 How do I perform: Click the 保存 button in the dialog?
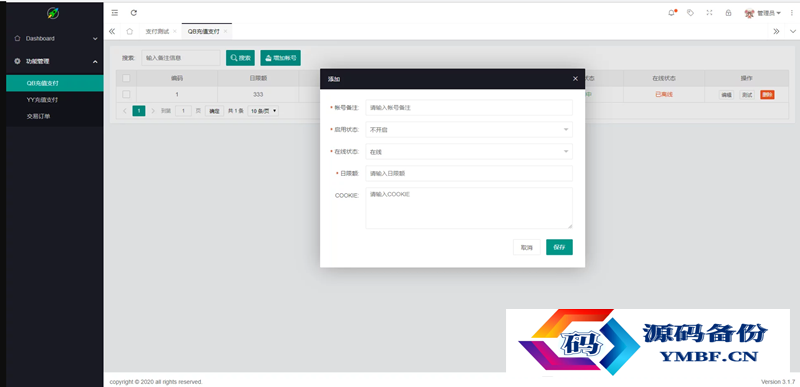click(x=559, y=247)
